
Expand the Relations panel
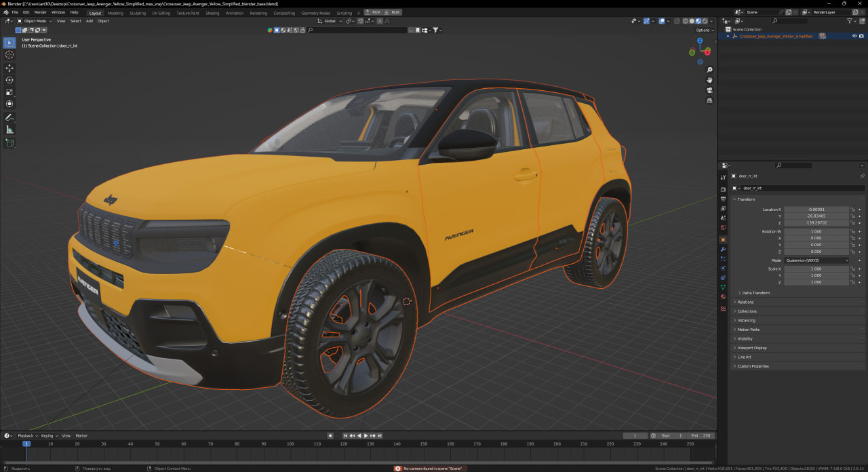click(x=745, y=302)
